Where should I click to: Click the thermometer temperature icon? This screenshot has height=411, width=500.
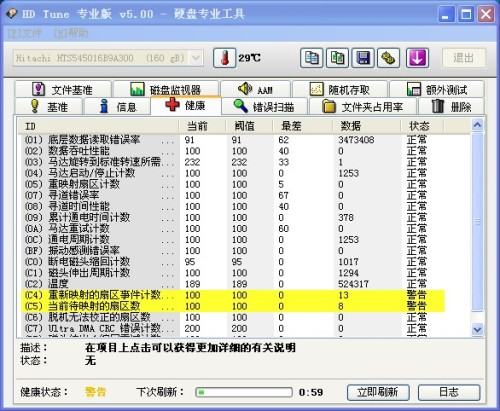point(225,58)
